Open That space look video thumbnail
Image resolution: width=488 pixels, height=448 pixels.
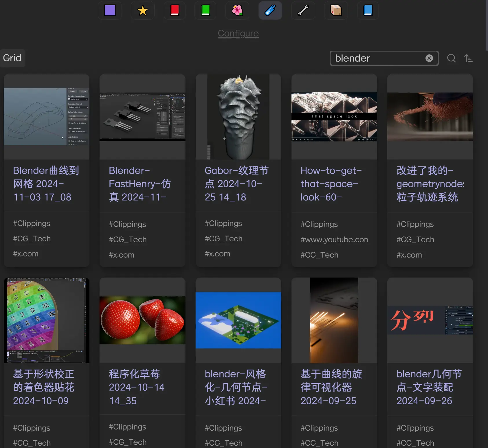[x=334, y=117]
